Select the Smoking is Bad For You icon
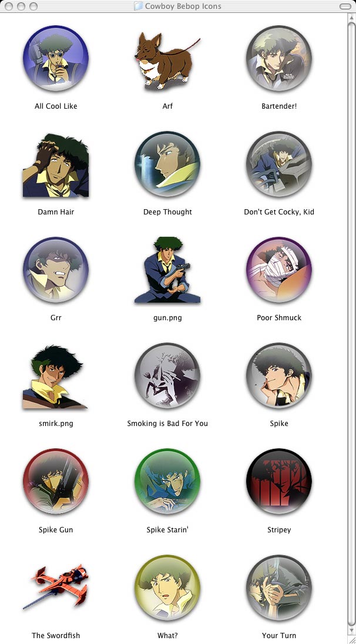The width and height of the screenshot is (356, 644). pyautogui.click(x=167, y=376)
